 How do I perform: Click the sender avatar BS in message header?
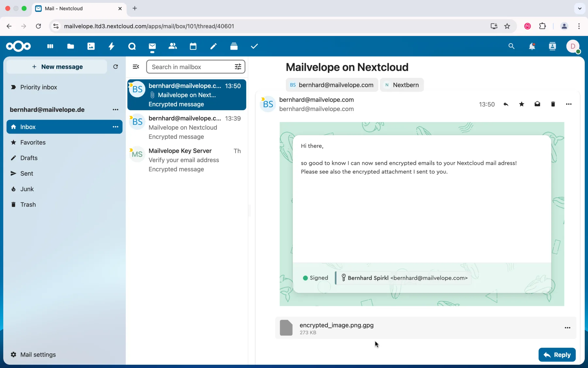coord(268,104)
